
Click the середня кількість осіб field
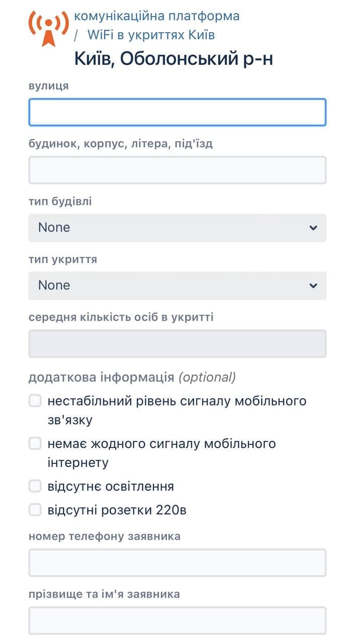click(x=177, y=343)
